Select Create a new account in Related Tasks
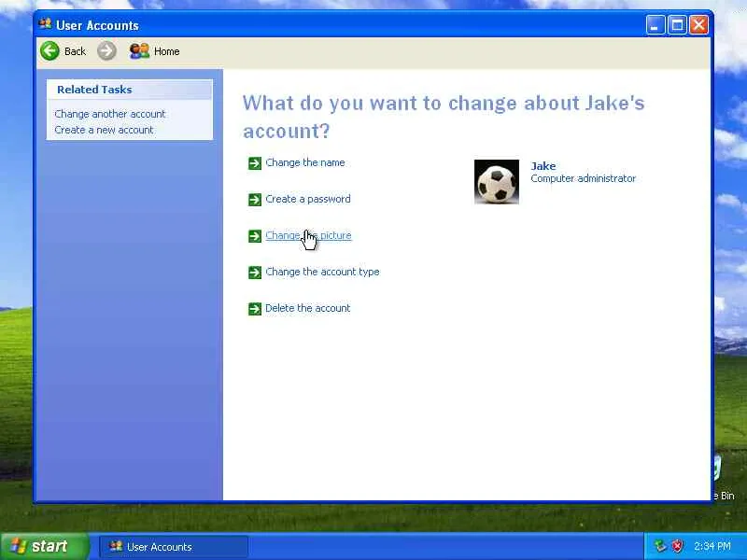 click(104, 130)
